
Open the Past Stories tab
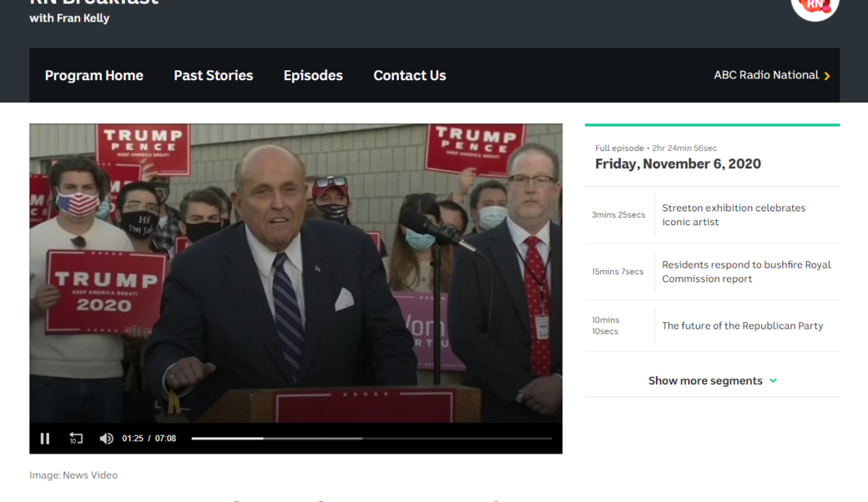click(x=213, y=75)
